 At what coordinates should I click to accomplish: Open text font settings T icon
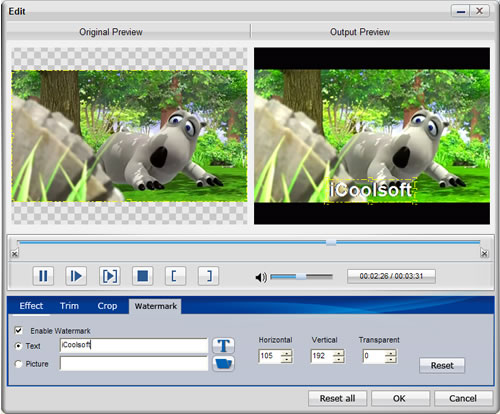point(223,346)
